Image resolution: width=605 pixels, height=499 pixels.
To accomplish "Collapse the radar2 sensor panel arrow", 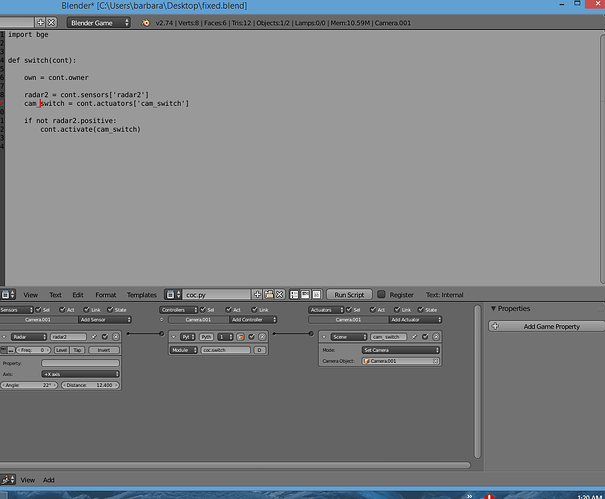I will [4, 337].
